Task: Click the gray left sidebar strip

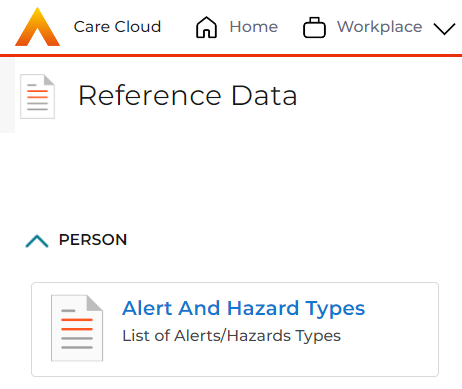Action: (7, 96)
